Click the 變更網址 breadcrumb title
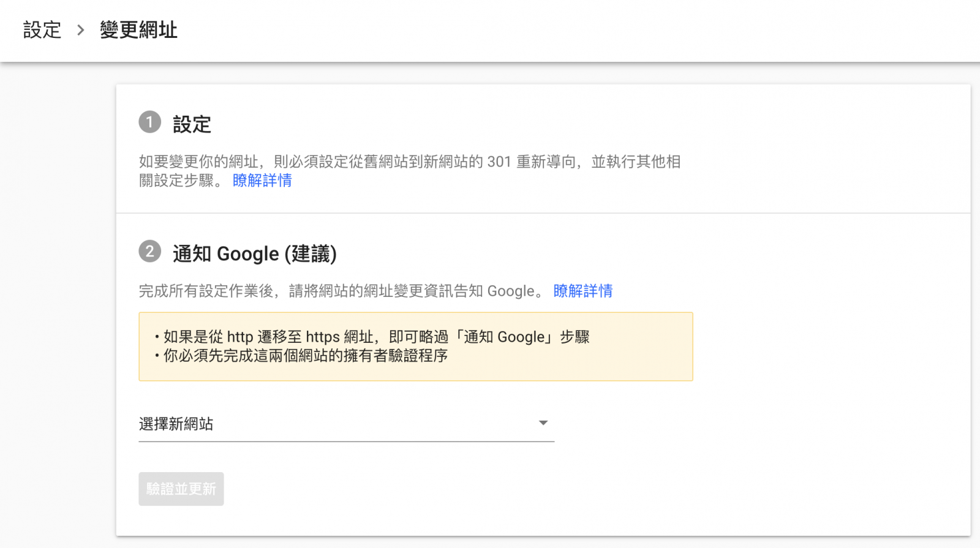Viewport: 980px width, 548px height. pyautogui.click(x=138, y=30)
